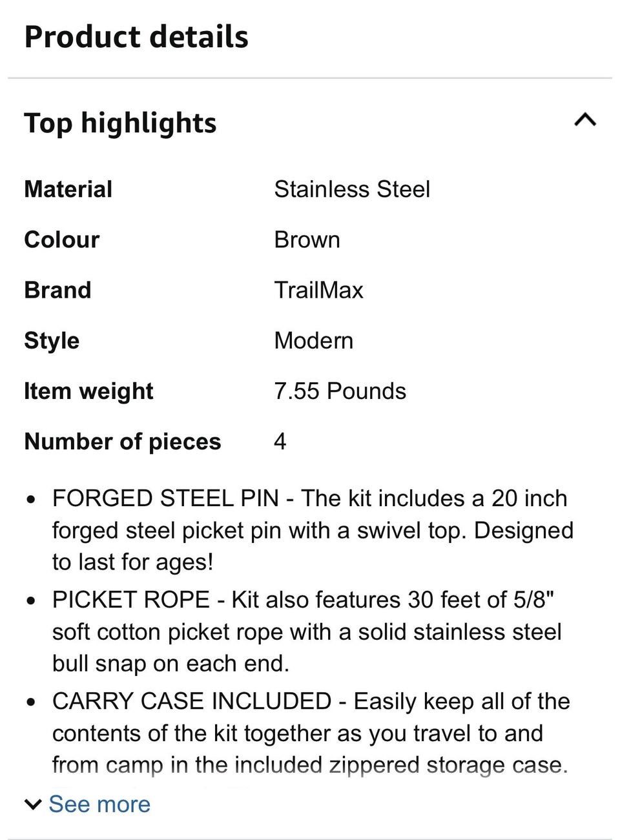Select the Top highlights heading

point(120,123)
